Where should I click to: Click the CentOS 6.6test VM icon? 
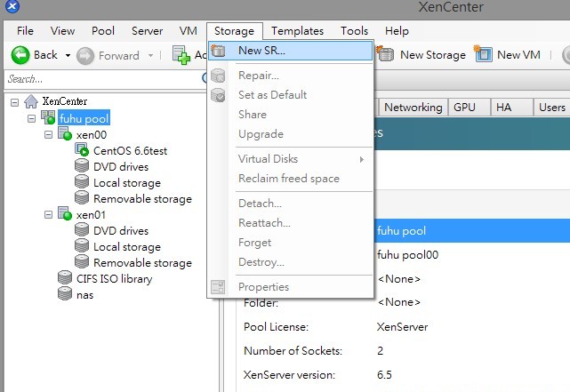coord(82,150)
